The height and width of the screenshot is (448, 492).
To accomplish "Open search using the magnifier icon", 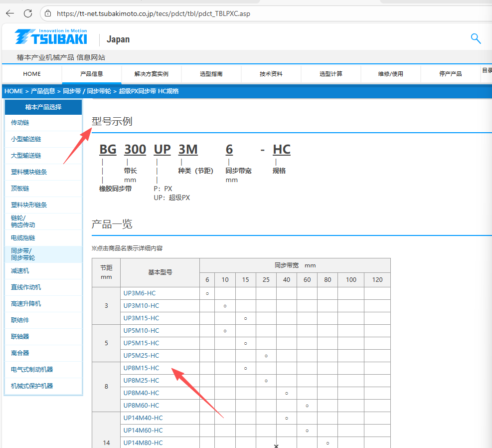I will 475,38.
